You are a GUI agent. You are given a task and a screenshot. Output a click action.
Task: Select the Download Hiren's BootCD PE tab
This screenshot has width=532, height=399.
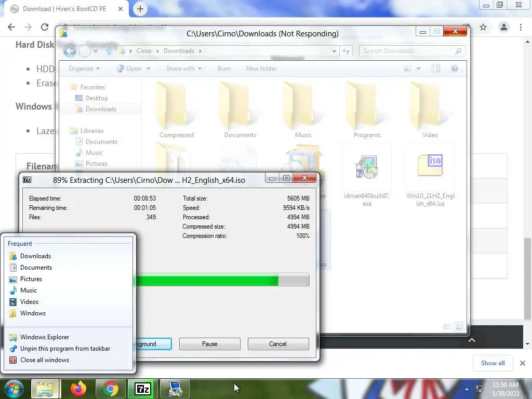pos(64,9)
